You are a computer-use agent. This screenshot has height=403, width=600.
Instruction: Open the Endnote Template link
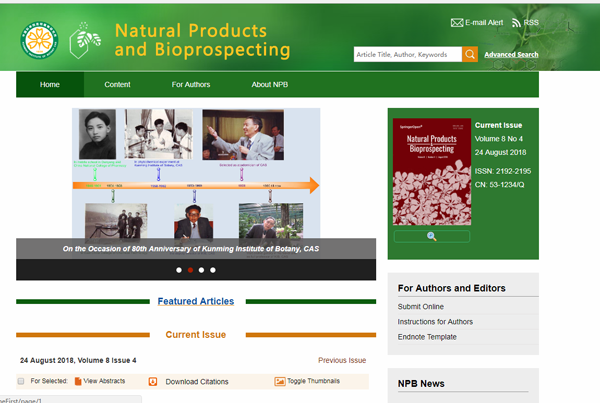(x=427, y=337)
